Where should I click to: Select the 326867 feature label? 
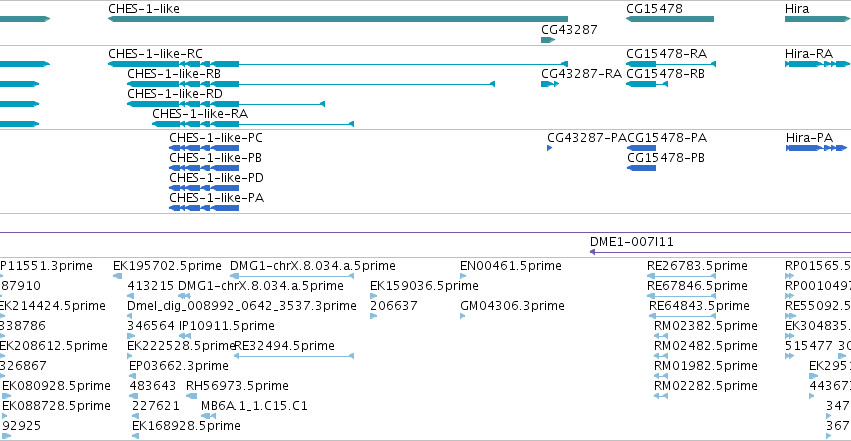(23, 366)
